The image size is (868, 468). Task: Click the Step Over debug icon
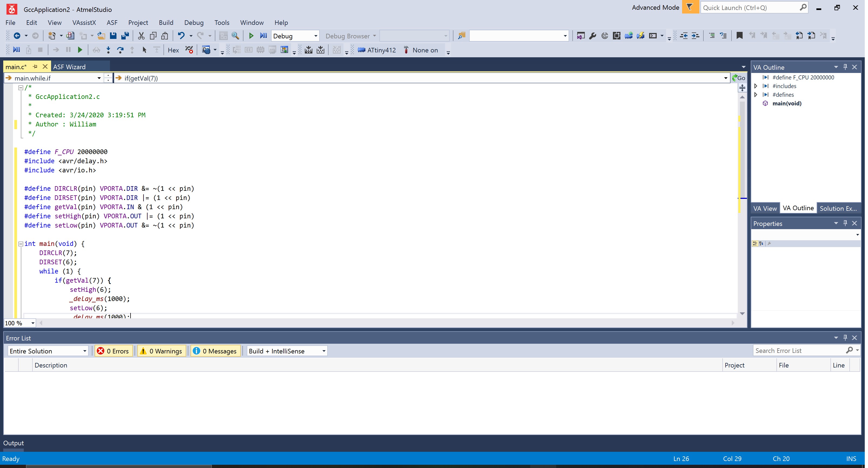pos(120,50)
